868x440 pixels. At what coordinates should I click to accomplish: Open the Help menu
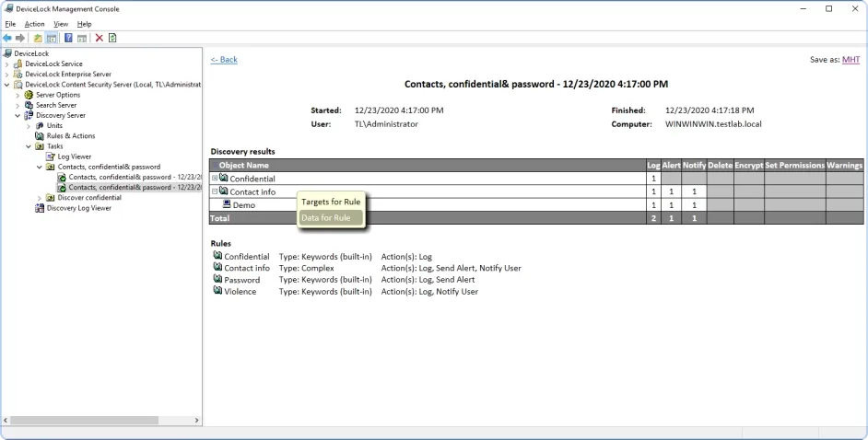[84, 24]
